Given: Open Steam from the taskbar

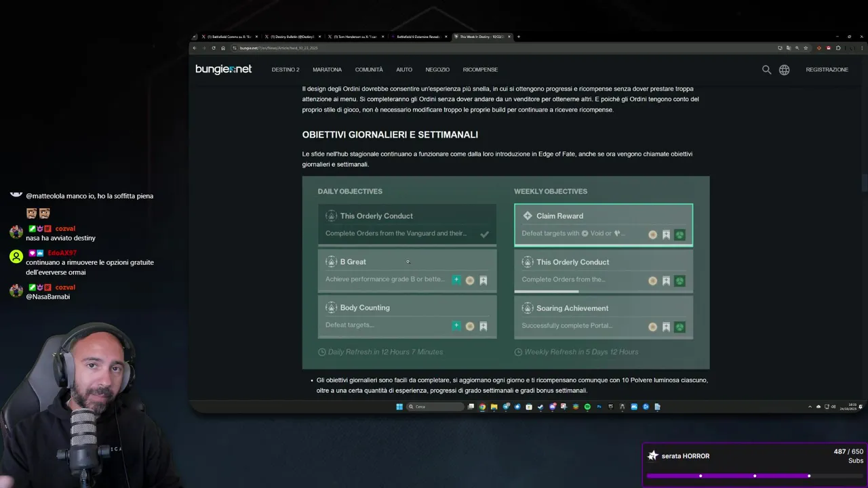Looking at the screenshot, I should pos(540,407).
